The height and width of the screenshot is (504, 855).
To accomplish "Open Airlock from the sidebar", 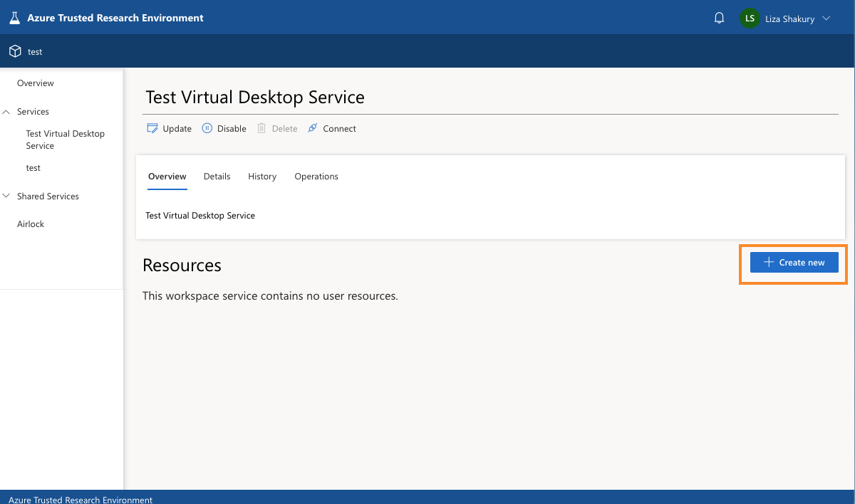I will pyautogui.click(x=31, y=224).
